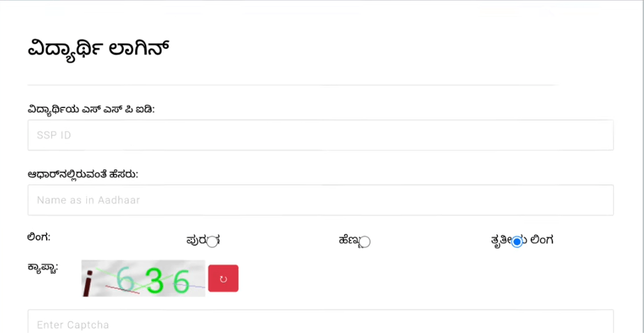Focus the Name as in Aadhaar field
This screenshot has height=335, width=644.
pos(320,200)
